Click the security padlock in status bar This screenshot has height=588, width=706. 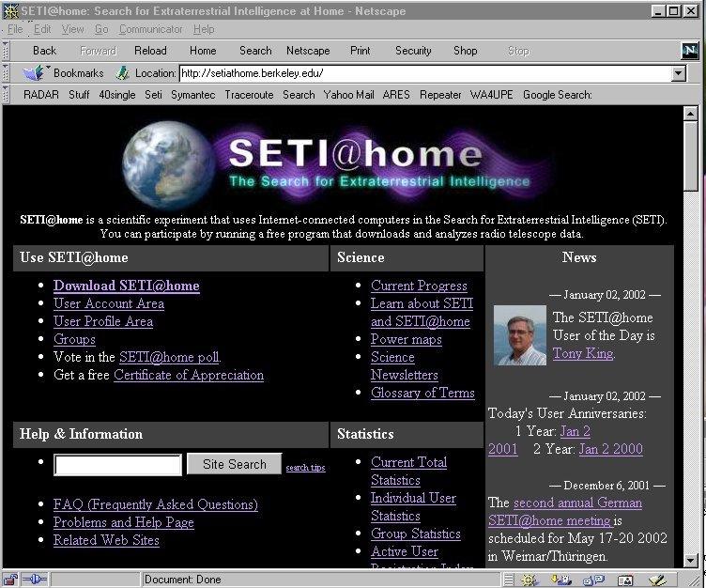(10, 580)
